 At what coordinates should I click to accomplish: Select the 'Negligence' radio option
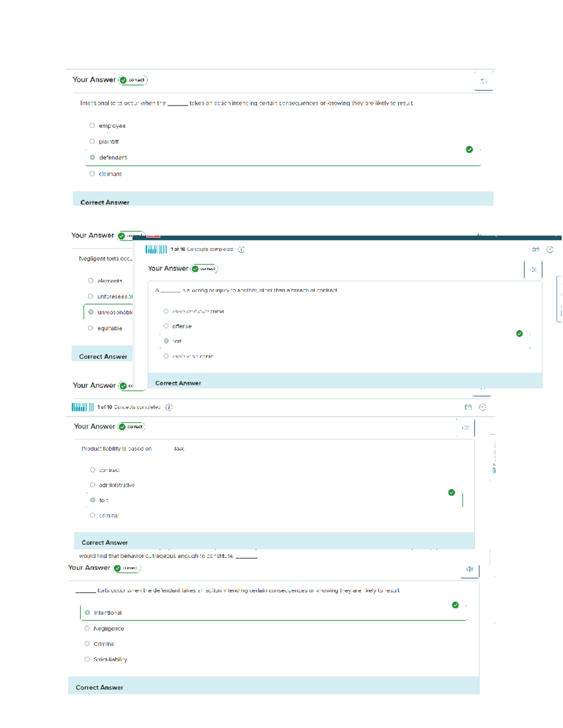[x=87, y=628]
